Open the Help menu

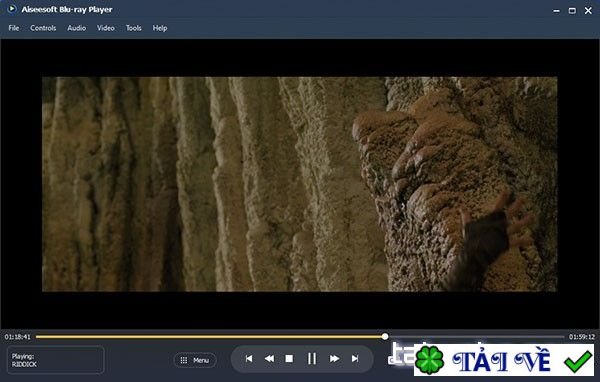tap(160, 28)
